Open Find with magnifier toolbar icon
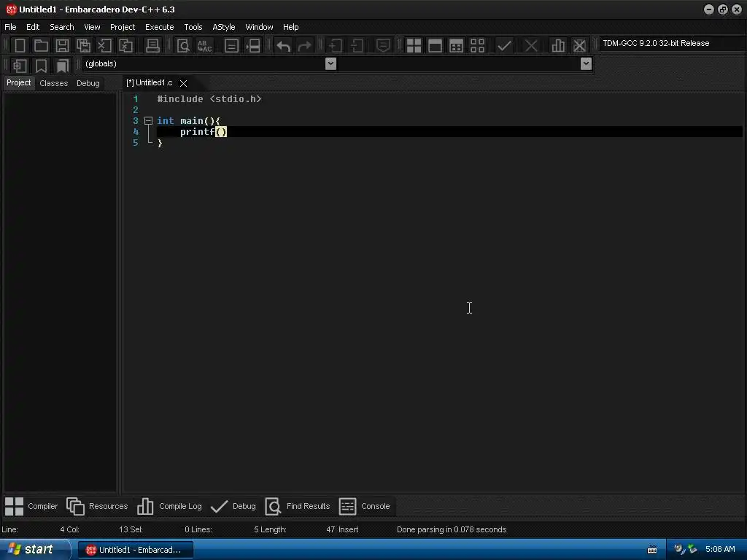The width and height of the screenshot is (747, 560). click(183, 46)
